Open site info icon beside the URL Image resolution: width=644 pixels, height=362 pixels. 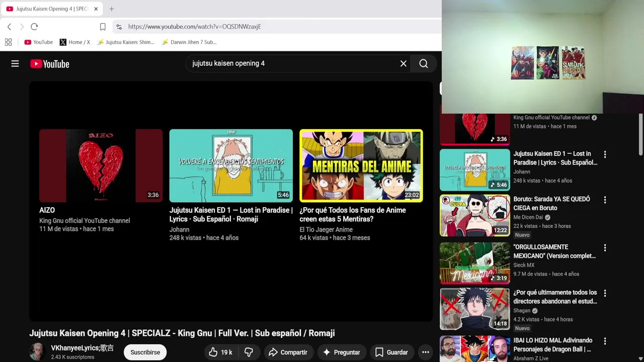(119, 27)
